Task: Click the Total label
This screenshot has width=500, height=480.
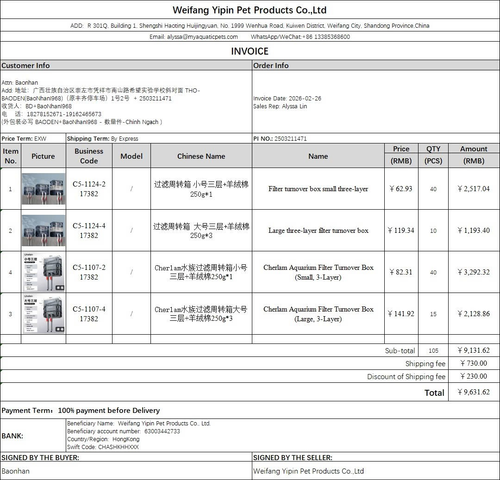Action: pyautogui.click(x=434, y=393)
